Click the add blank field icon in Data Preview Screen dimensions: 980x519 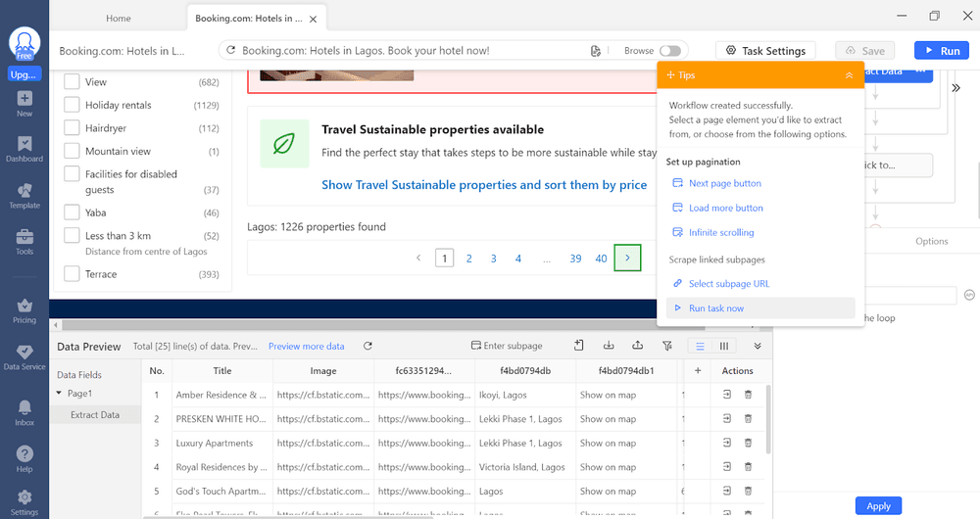click(x=579, y=346)
